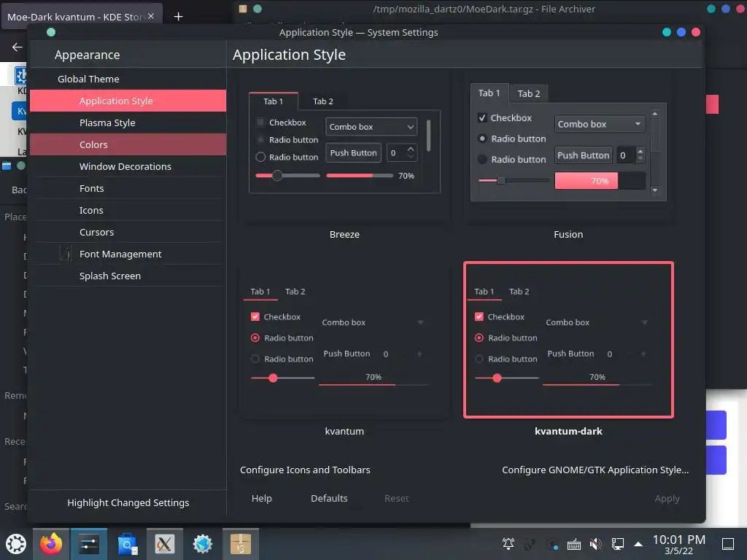Open Plasma Style settings
The image size is (747, 560).
click(x=128, y=122)
